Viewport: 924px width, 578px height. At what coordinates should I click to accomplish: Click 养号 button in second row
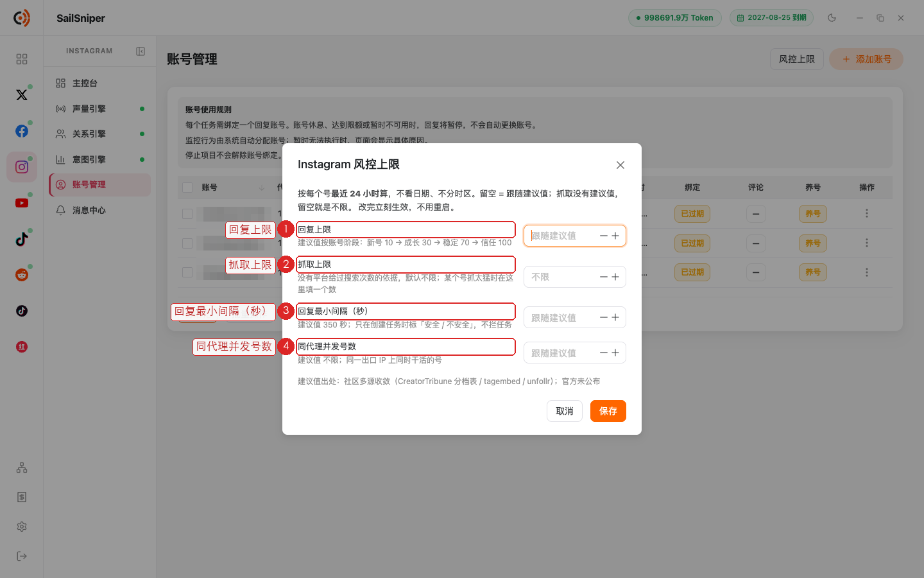[813, 243]
